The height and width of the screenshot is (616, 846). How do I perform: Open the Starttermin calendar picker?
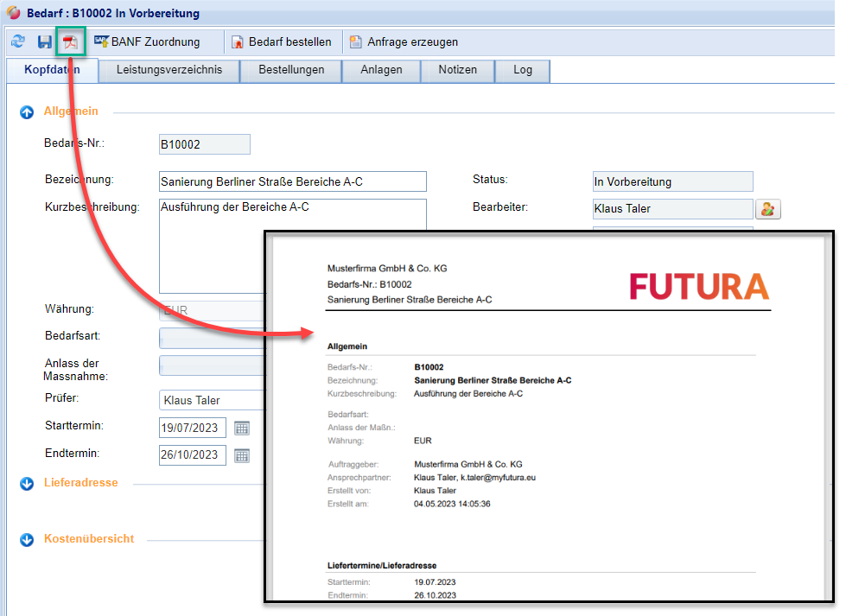click(x=242, y=428)
